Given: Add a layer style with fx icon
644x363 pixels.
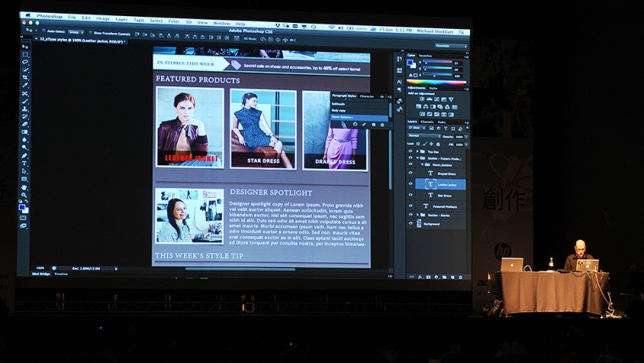Looking at the screenshot, I should (420, 277).
